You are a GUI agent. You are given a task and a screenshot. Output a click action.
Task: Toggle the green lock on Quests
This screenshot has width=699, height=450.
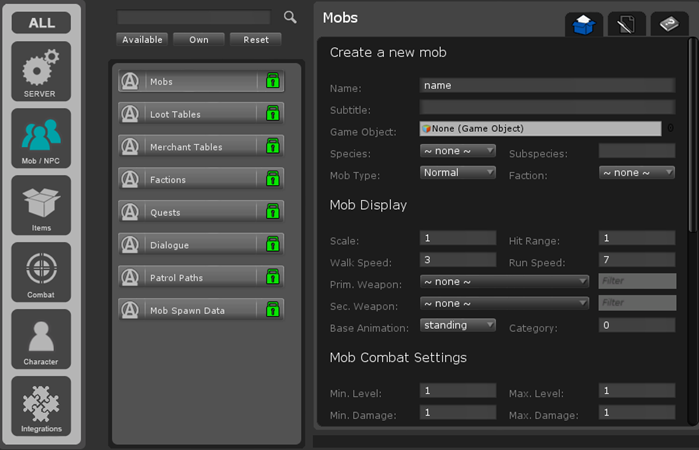click(x=272, y=212)
